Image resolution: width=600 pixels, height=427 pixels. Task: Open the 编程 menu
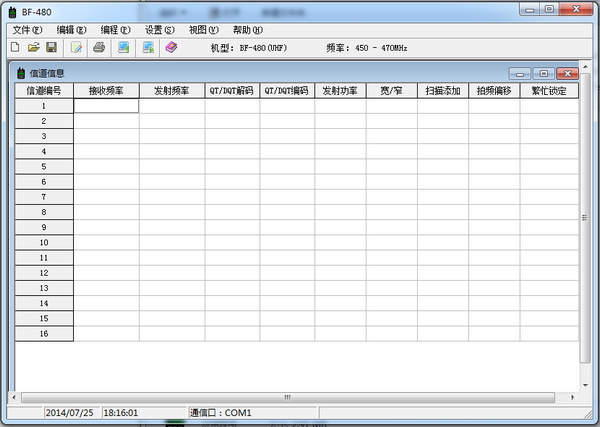click(x=115, y=30)
